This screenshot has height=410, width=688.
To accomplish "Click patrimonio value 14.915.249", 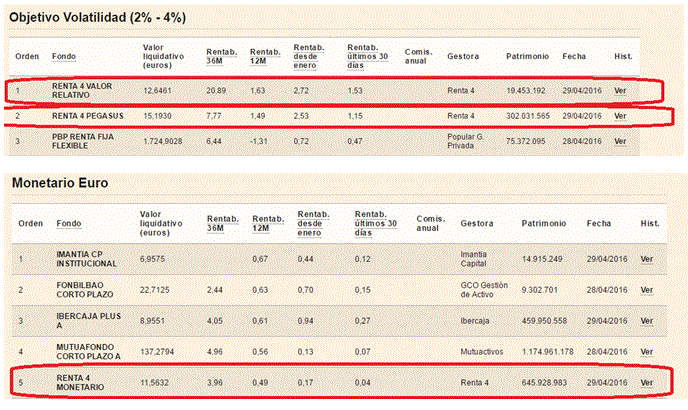I will [542, 259].
